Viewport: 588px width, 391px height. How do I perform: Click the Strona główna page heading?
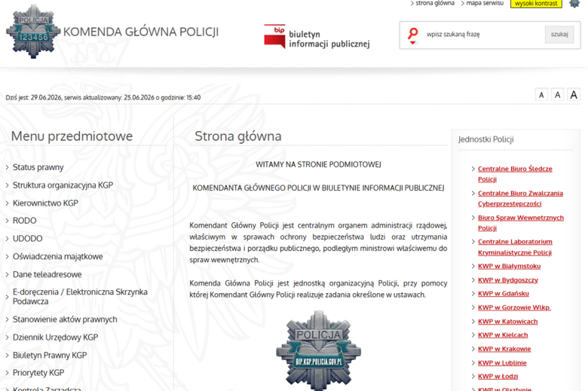coord(237,136)
